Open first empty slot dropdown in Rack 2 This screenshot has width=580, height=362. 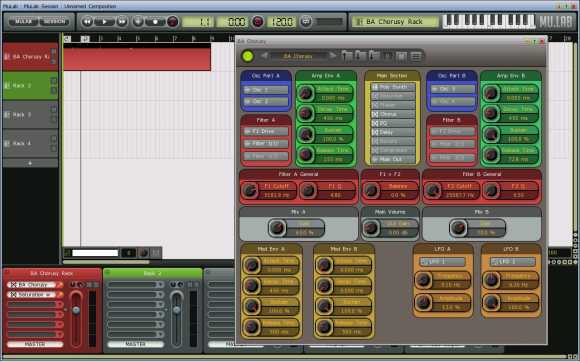click(160, 285)
